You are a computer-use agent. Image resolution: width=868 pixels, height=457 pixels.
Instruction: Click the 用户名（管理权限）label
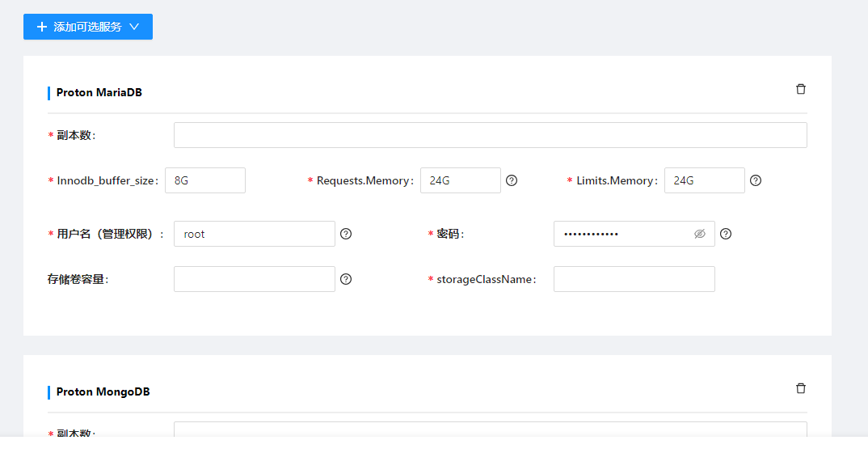[110, 234]
